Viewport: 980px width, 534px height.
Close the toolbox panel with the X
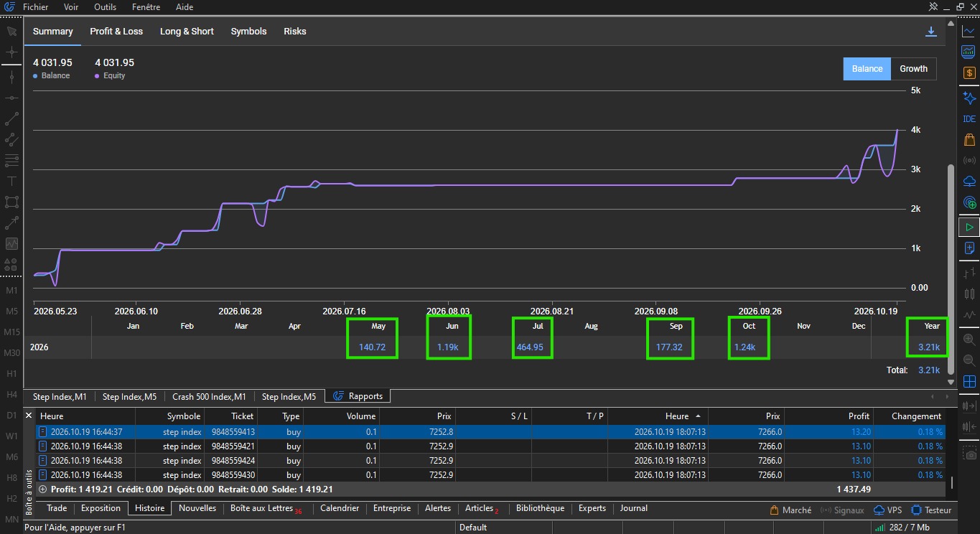29,416
